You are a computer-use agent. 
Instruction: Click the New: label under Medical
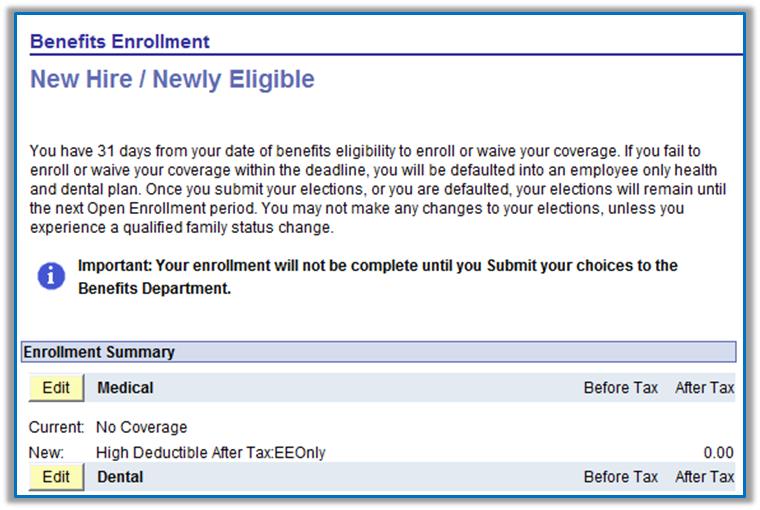[46, 453]
